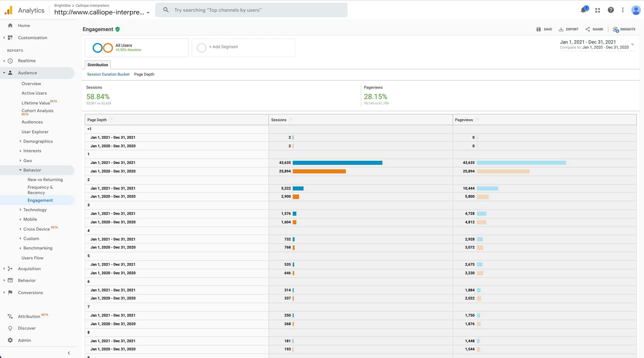The image size is (644, 358).
Task: Expand the Demographics submenu
Action: 38,141
